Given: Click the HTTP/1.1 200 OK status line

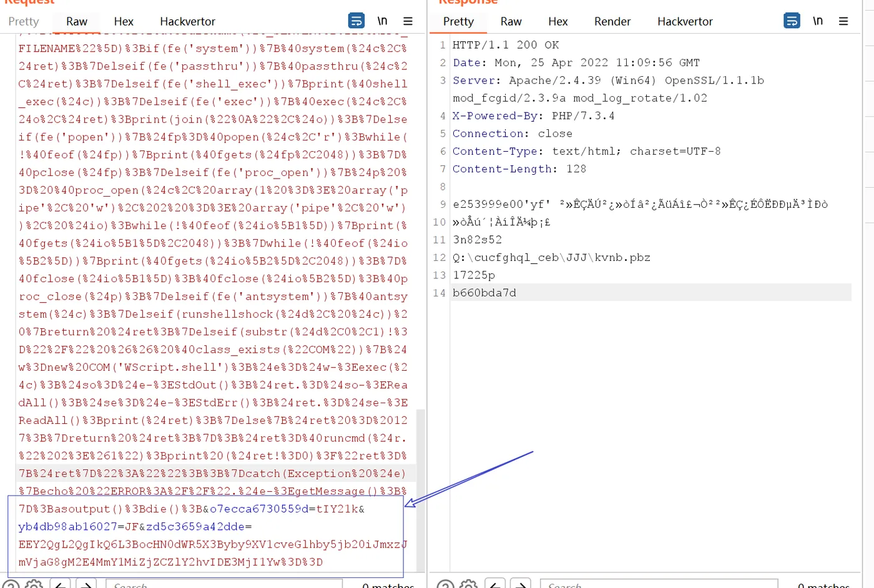Looking at the screenshot, I should [506, 45].
